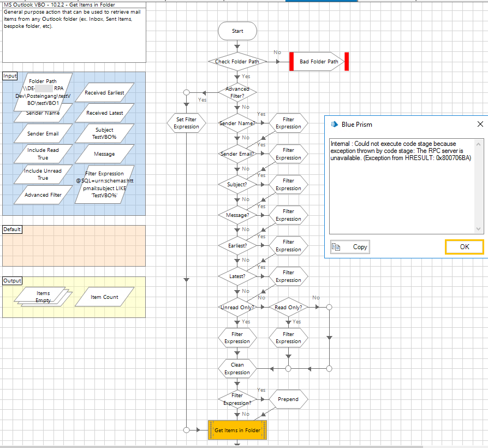488x448 pixels.
Task: Select the Clean Expression calculation stage
Action: point(237,369)
